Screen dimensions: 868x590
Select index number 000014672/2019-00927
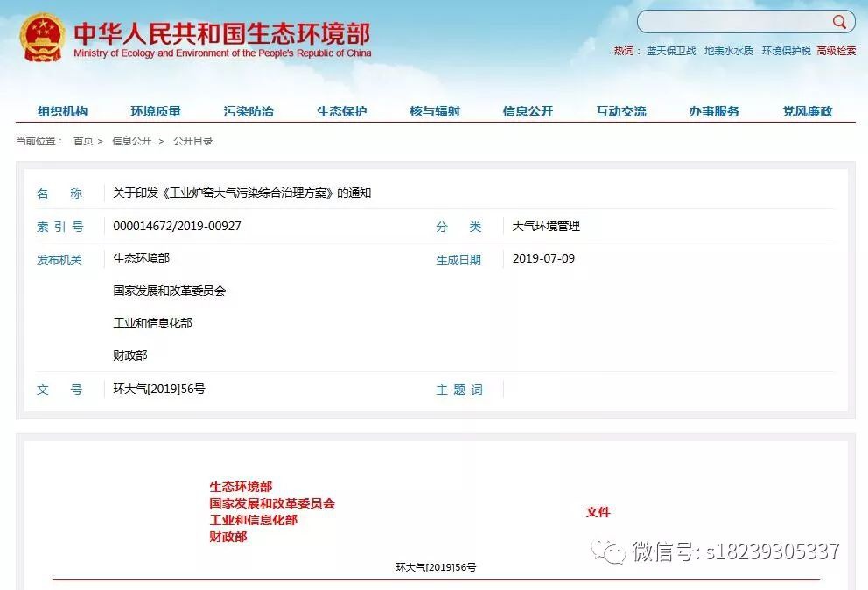177,226
